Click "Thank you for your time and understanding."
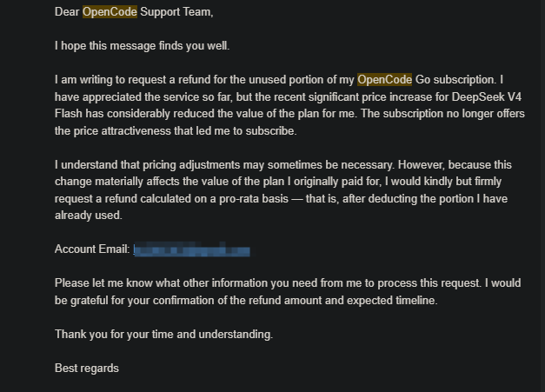 coord(164,335)
